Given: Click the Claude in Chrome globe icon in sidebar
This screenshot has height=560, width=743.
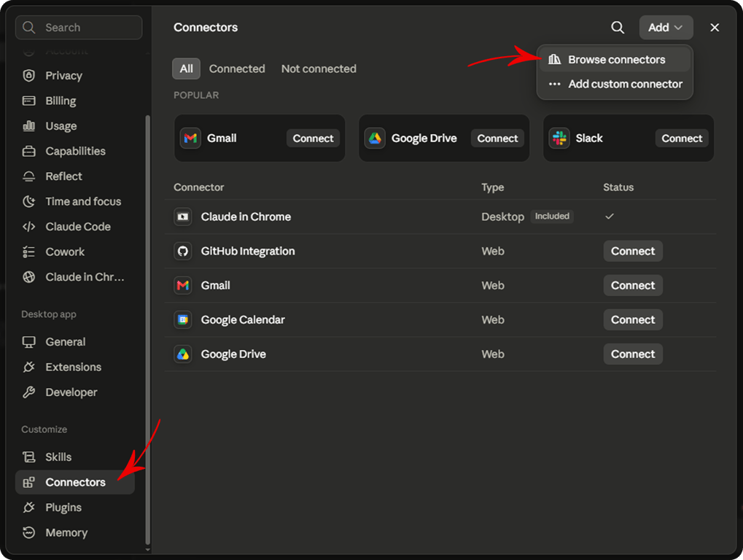Looking at the screenshot, I should 29,276.
